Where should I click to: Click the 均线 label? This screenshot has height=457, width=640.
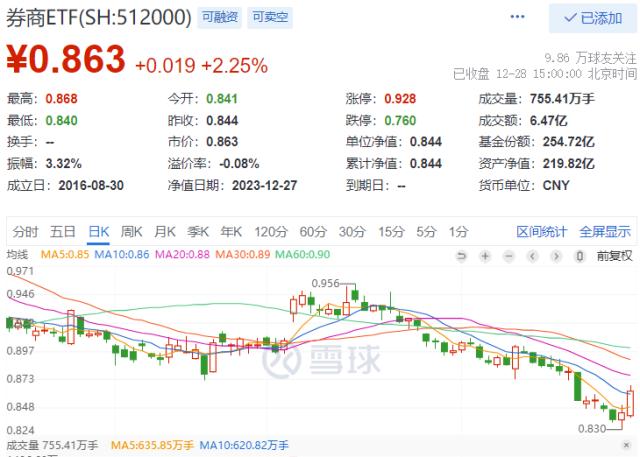pos(17,255)
